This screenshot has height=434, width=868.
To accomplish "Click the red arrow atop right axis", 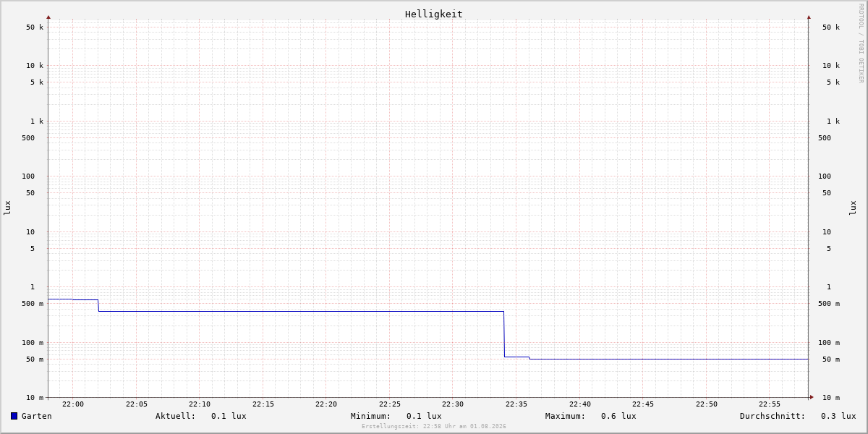I will [809, 17].
